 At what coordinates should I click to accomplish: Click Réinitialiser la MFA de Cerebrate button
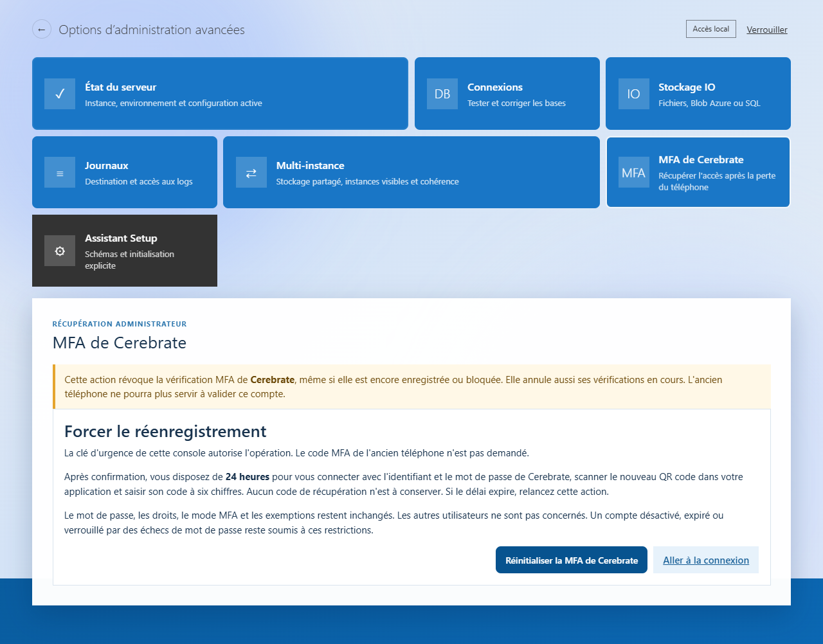point(572,560)
